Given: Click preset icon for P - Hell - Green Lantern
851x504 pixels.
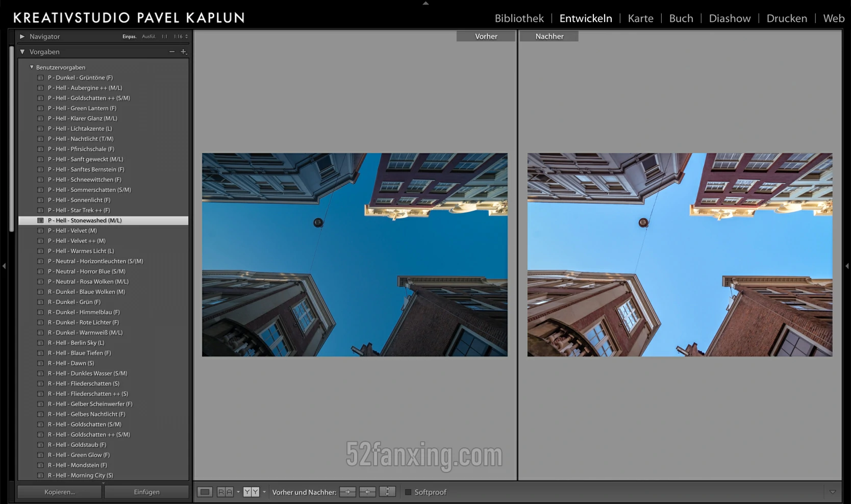Looking at the screenshot, I should 40,108.
